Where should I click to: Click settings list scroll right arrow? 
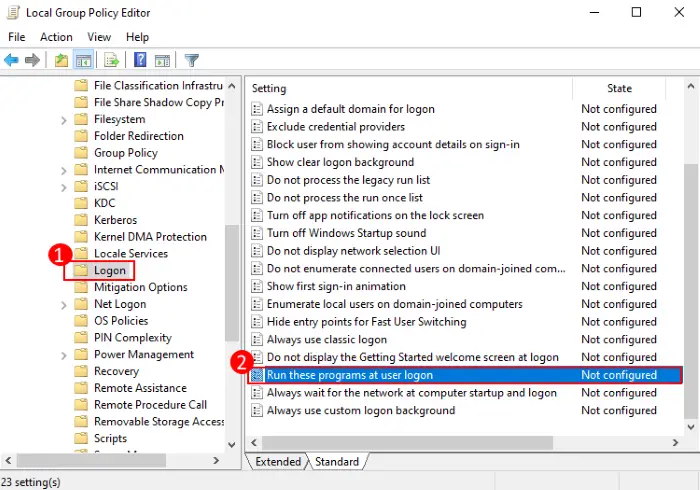tap(675, 443)
